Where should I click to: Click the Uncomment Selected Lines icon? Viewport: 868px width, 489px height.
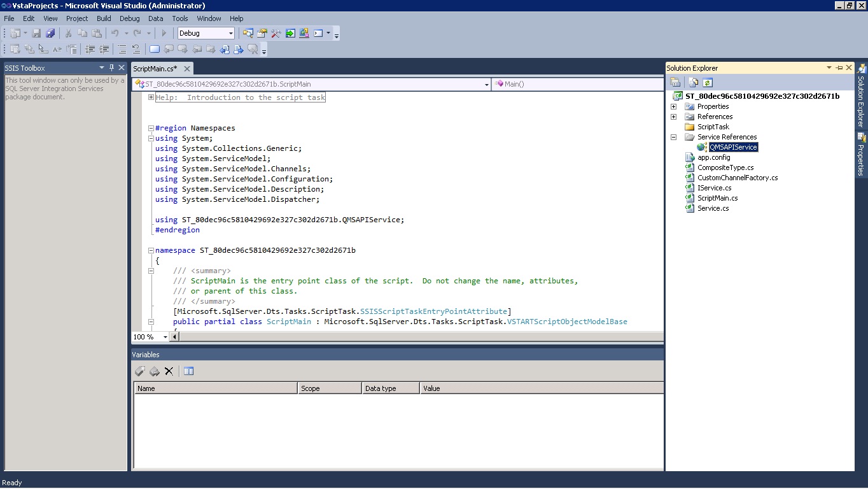tap(136, 49)
